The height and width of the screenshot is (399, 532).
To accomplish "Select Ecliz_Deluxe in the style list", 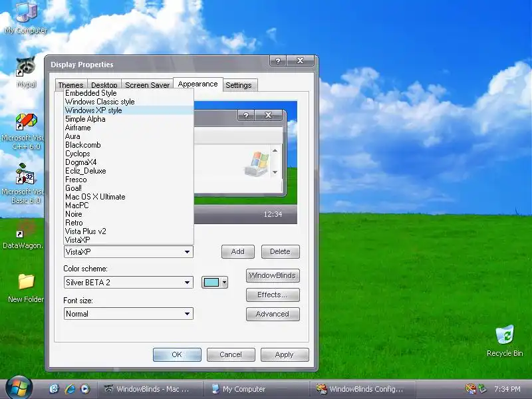I will [128, 171].
